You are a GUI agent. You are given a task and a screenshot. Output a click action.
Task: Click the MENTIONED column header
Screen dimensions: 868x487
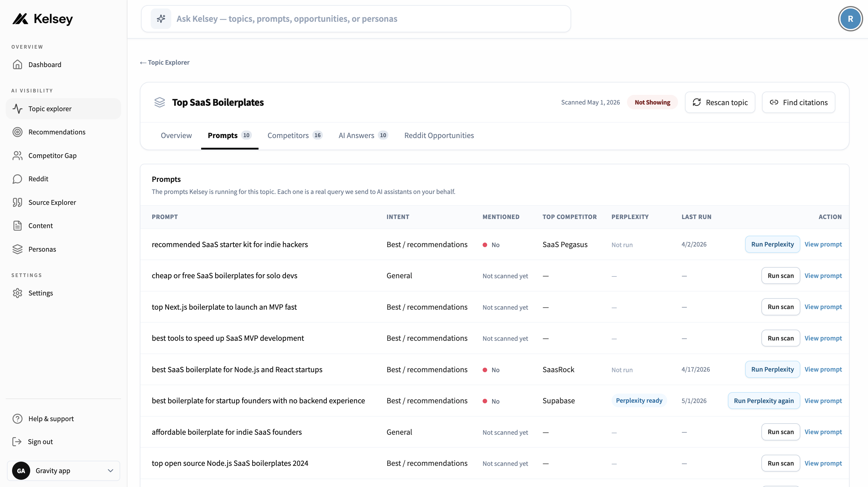tap(501, 217)
